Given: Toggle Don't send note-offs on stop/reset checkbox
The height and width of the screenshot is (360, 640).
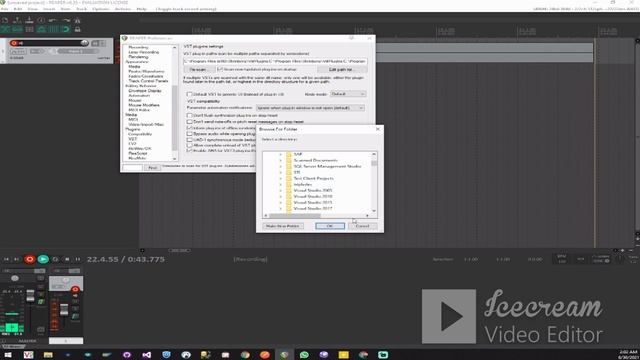Looking at the screenshot, I should point(189,122).
